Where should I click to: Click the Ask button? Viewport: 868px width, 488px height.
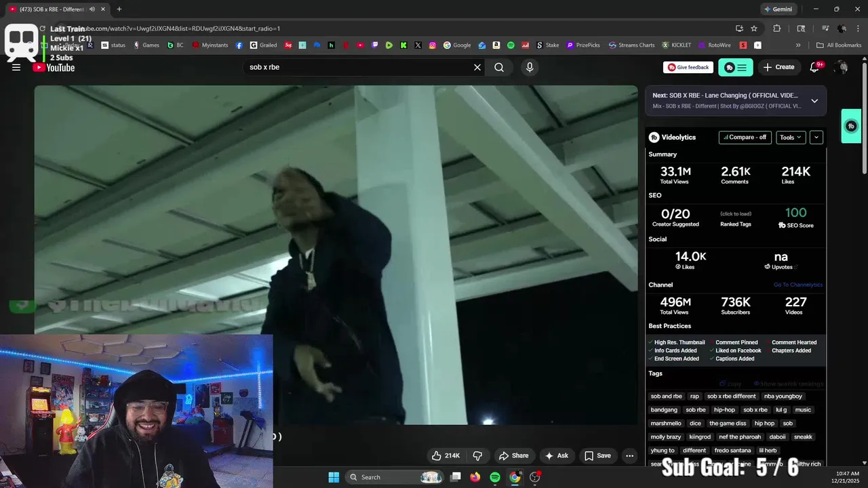[x=556, y=455]
